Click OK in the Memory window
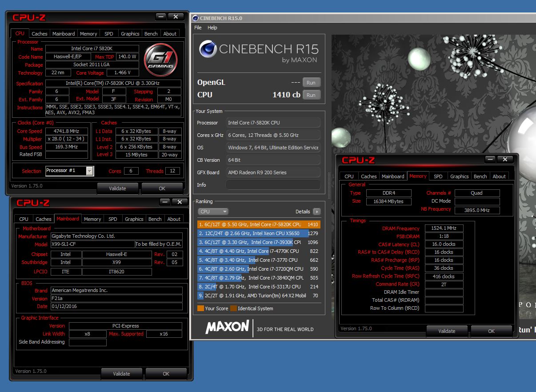This screenshot has width=536, height=392. click(492, 331)
